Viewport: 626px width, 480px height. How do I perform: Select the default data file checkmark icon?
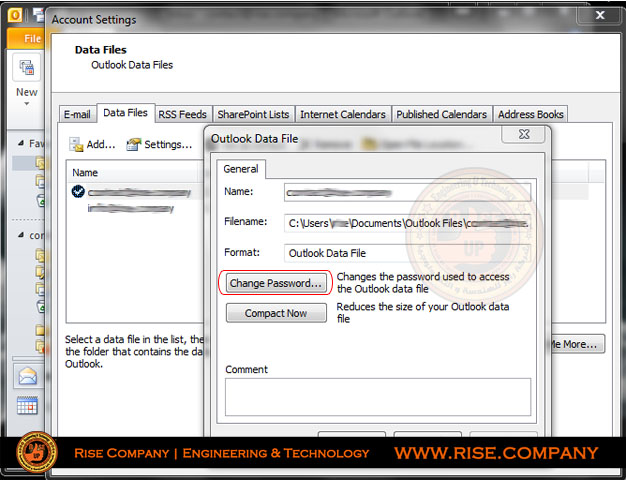tap(78, 192)
